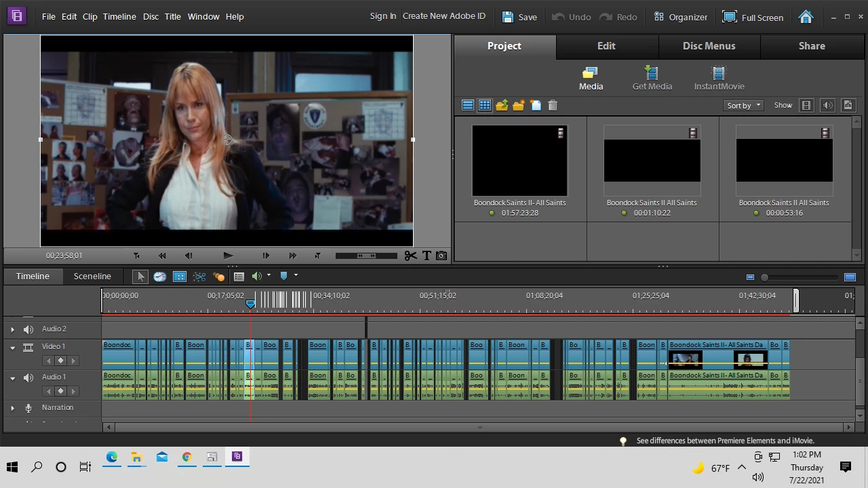Open Microsoft Edge from the taskbar
Viewport: 868px width, 488px height.
click(x=111, y=457)
